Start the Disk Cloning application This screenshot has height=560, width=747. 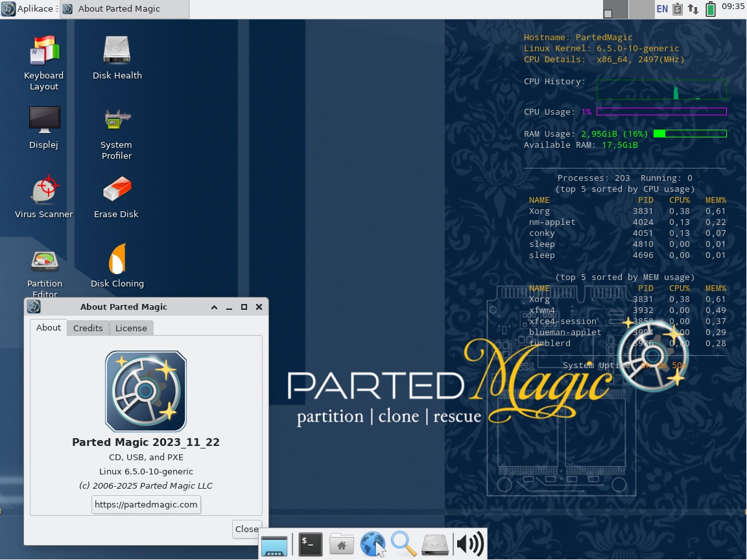(117, 259)
